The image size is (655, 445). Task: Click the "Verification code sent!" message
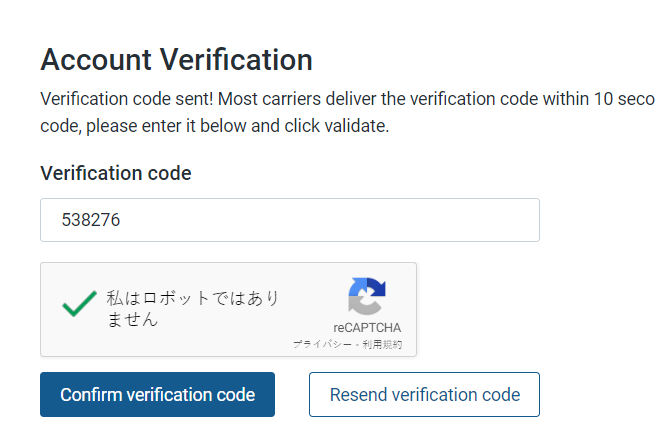coord(127,100)
